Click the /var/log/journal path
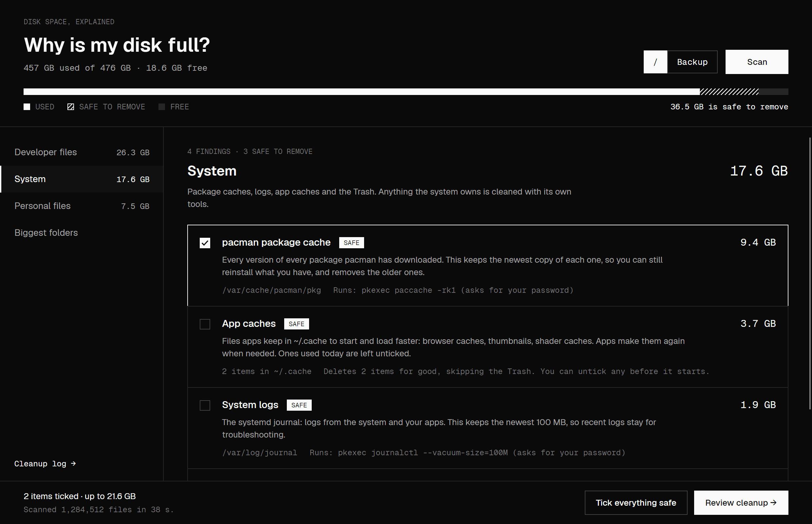The image size is (812, 524). click(x=260, y=453)
